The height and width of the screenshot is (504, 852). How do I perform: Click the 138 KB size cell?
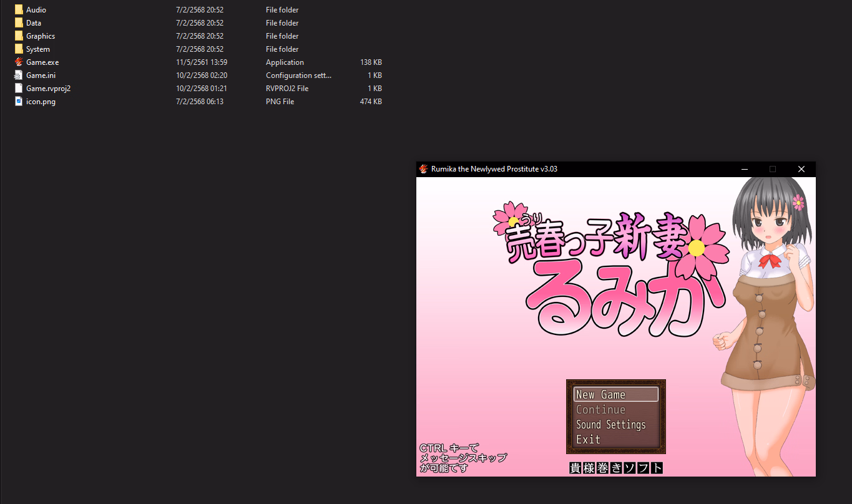(371, 62)
